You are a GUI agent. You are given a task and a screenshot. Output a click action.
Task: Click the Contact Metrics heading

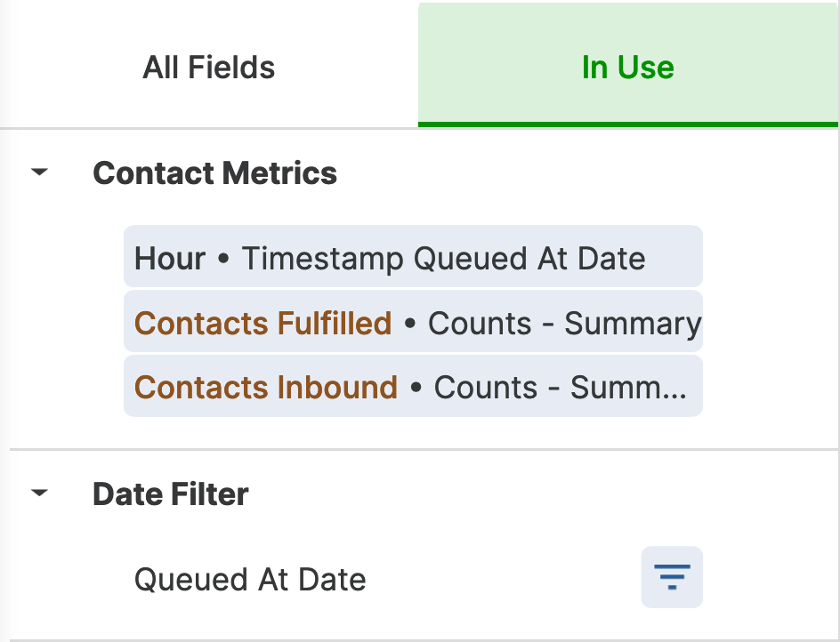point(214,173)
